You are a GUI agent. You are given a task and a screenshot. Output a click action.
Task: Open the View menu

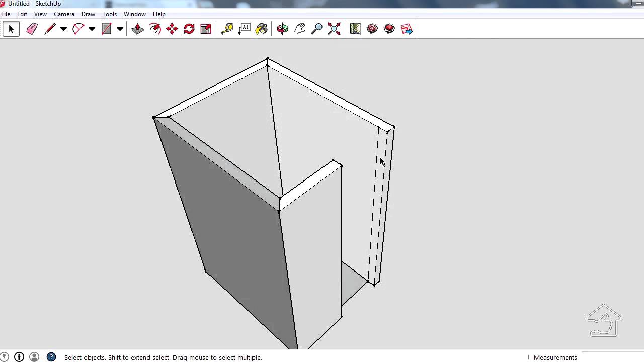click(x=40, y=14)
